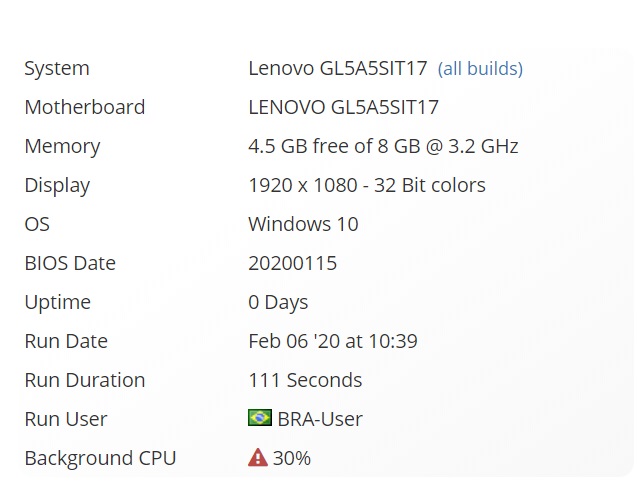Select the Motherboard row label
Image resolution: width=639 pixels, height=498 pixels.
85,107
